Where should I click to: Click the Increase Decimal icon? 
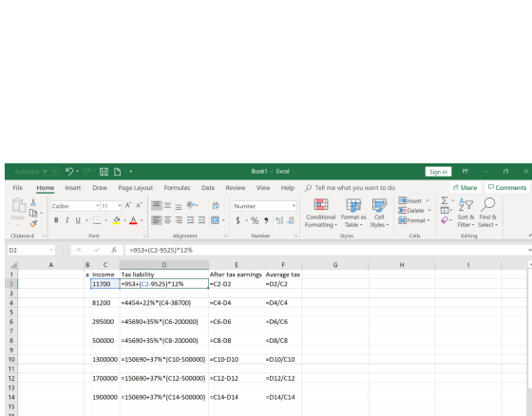click(279, 220)
